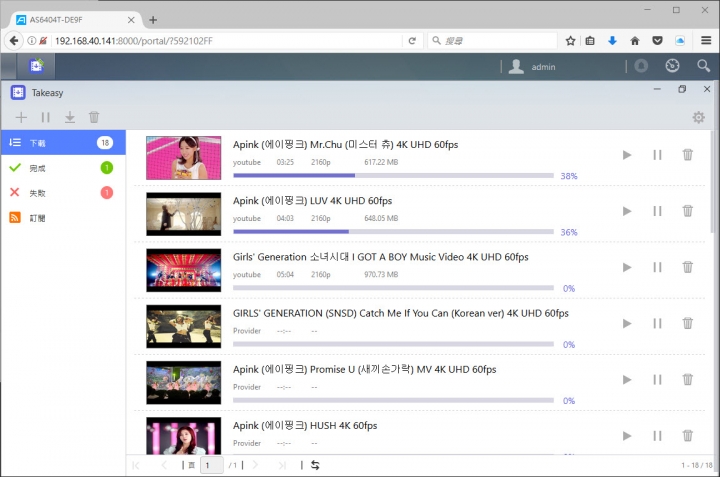Viewport: 720px width, 477px height.
Task: Click the add download plus icon
Action: click(21, 118)
